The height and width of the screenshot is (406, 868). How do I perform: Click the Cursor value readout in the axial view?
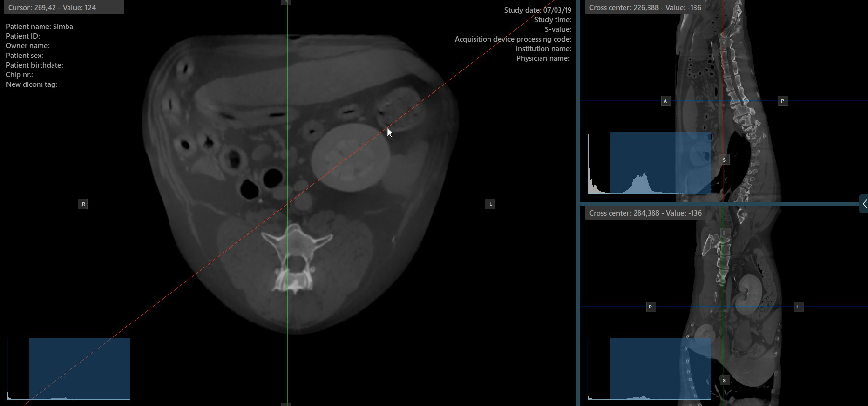52,8
